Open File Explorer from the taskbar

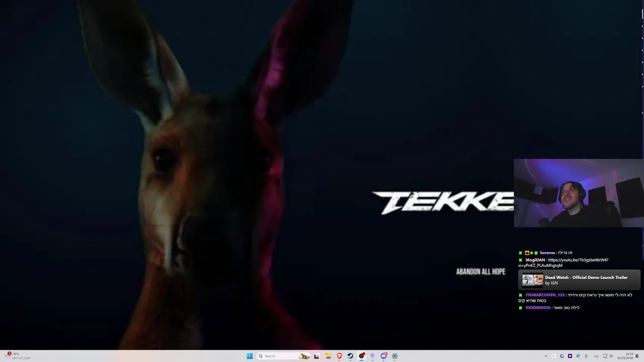click(328, 356)
